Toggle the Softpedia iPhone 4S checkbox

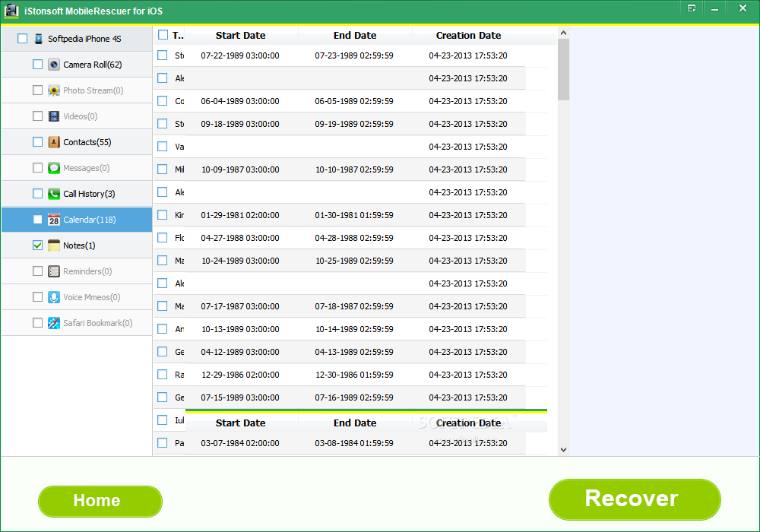pyautogui.click(x=22, y=38)
